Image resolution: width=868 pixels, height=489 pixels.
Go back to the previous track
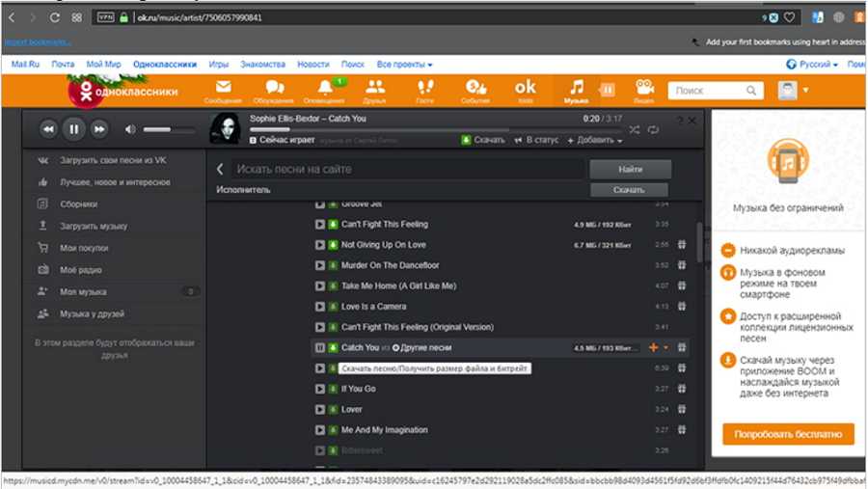pyautogui.click(x=48, y=128)
